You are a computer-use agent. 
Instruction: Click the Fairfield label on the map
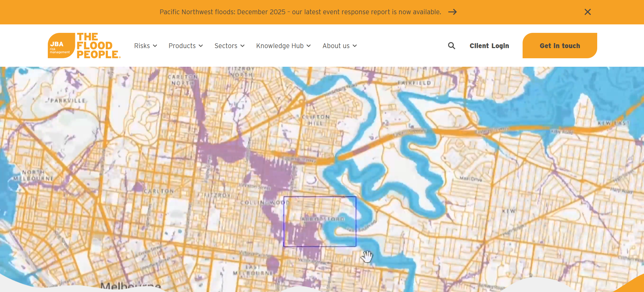pyautogui.click(x=414, y=83)
